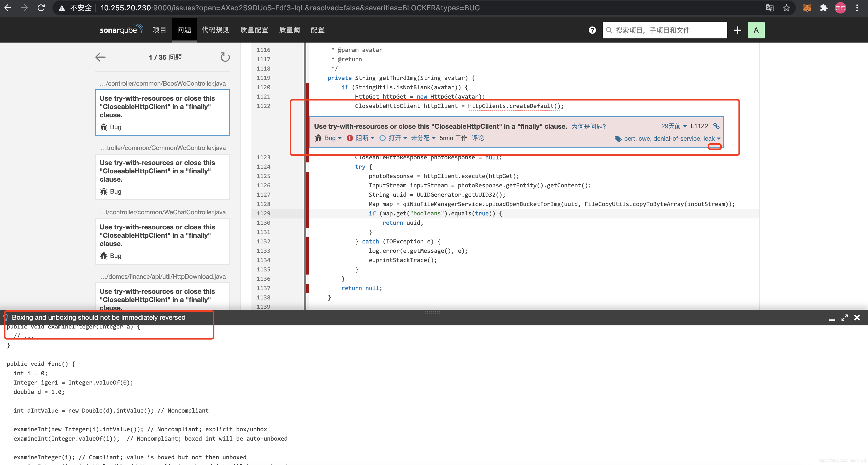Image resolution: width=868 pixels, height=465 pixels.
Task: Select the BcosWcController.java issue card
Action: (162, 113)
